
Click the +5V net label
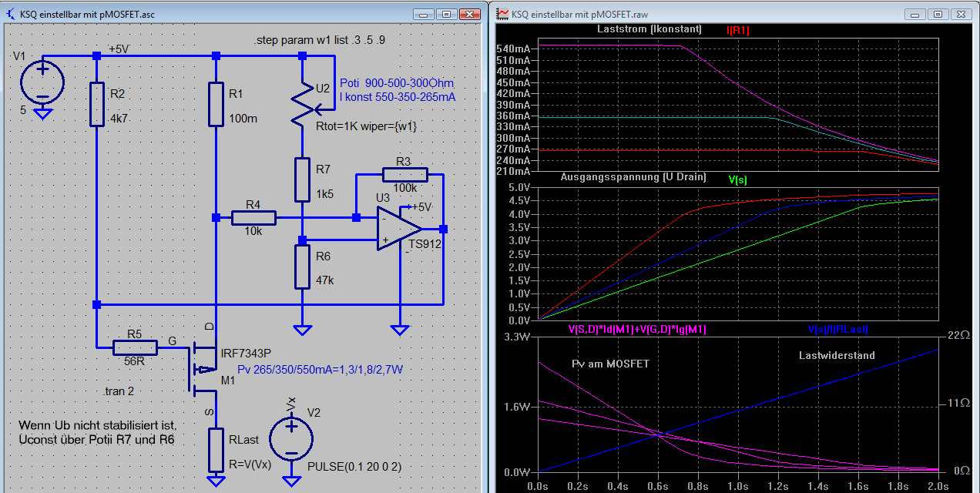tap(119, 49)
